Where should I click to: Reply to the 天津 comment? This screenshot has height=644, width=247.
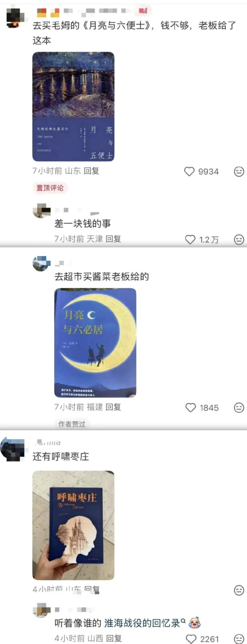tap(113, 239)
